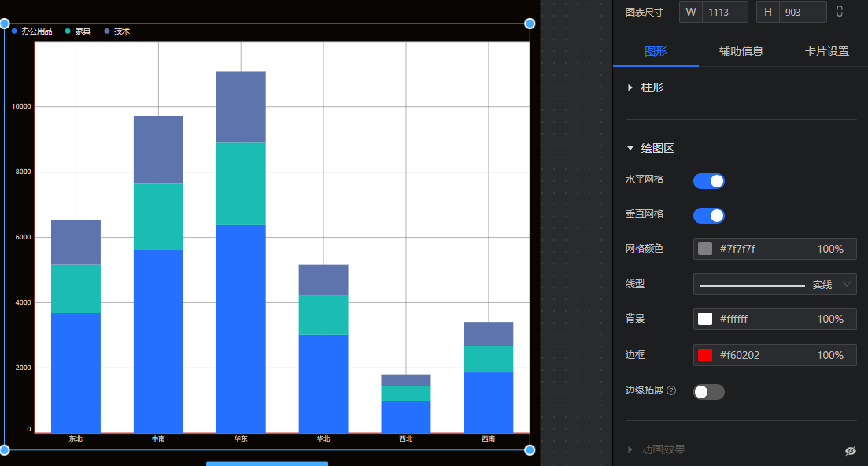Click the top-right resize handle of chart
The height and width of the screenshot is (466, 868).
click(530, 24)
